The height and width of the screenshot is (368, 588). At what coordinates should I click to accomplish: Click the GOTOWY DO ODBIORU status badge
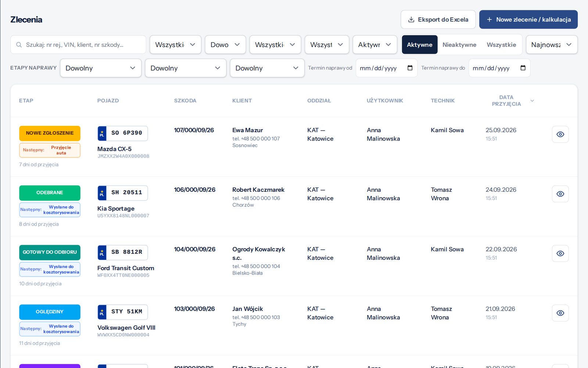50,252
